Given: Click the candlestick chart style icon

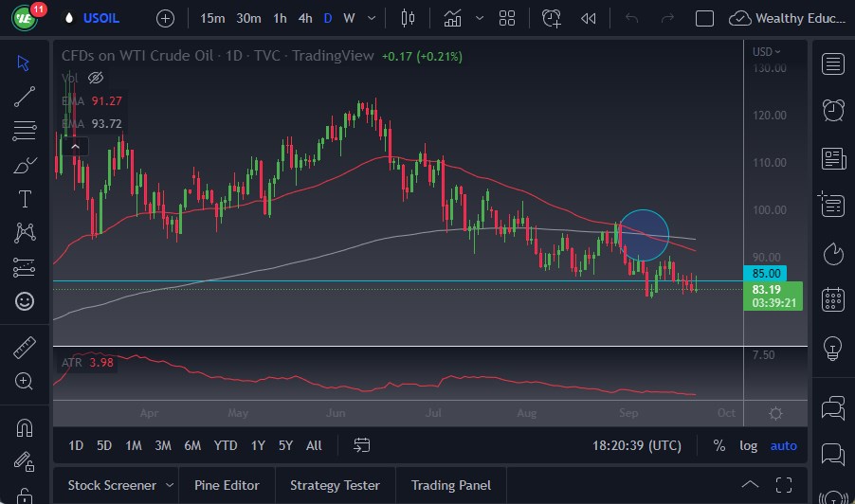Looking at the screenshot, I should pos(409,18).
